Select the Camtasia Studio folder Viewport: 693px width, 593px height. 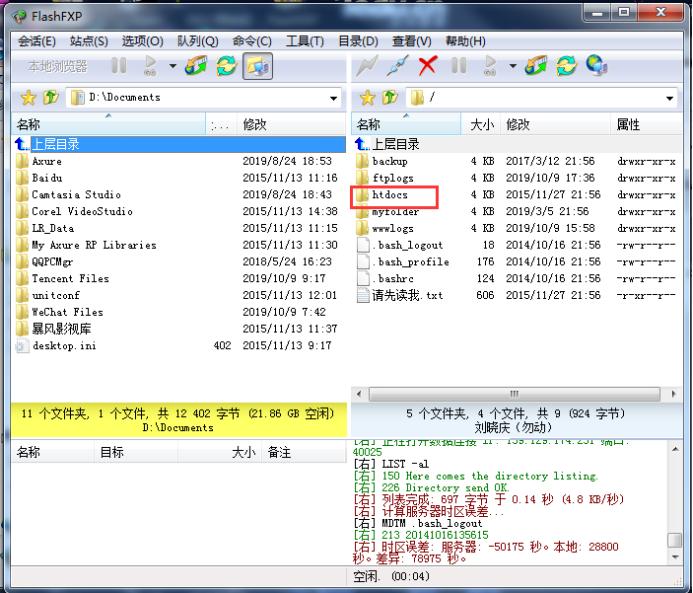179,194
